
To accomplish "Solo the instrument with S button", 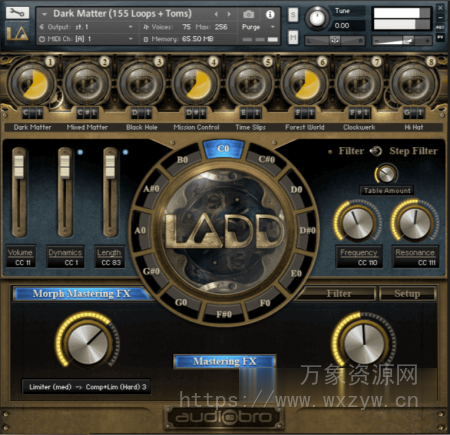I will click(293, 14).
